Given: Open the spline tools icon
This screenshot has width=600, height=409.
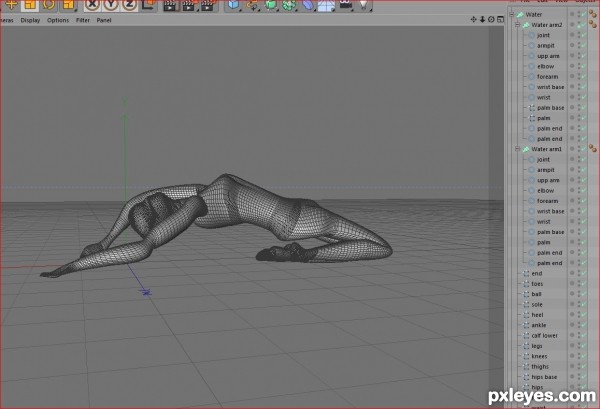Looking at the screenshot, I should tap(252, 5).
